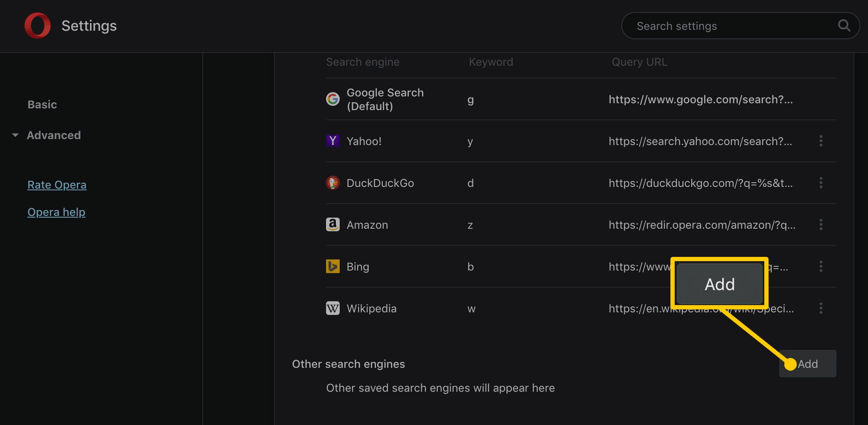Viewport: 868px width, 425px height.
Task: Click the search magnifier icon
Action: 844,26
